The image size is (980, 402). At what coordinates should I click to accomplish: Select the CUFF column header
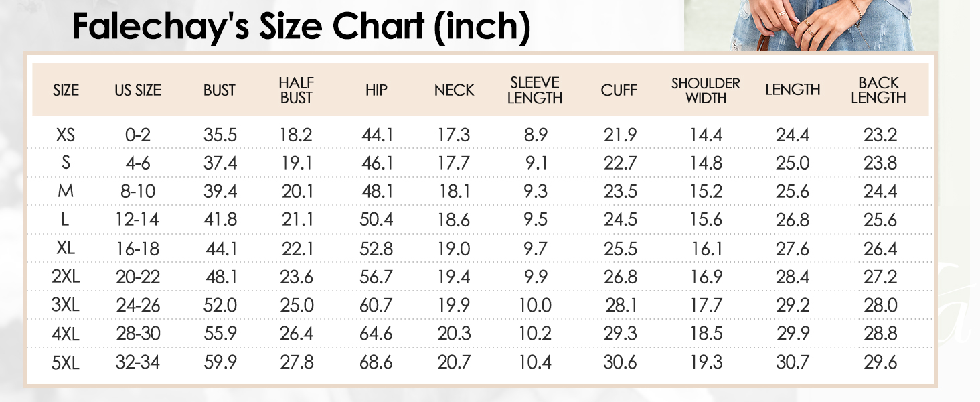[619, 90]
